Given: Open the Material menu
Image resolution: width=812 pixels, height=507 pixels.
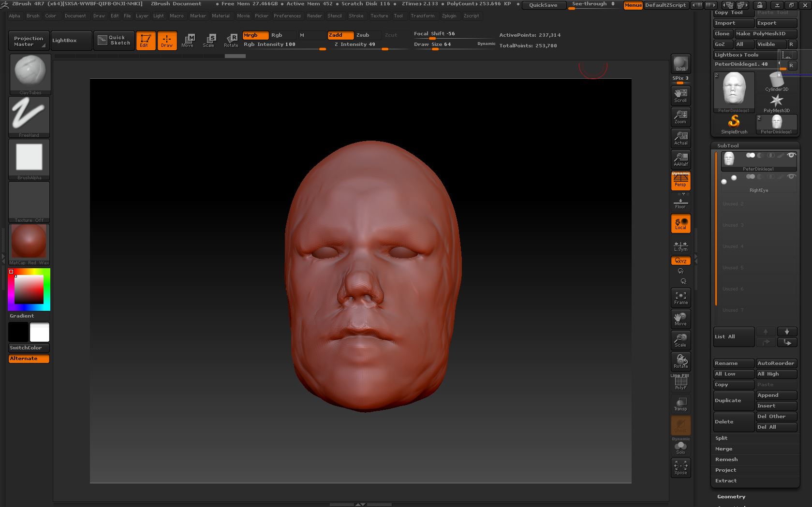Looking at the screenshot, I should click(221, 16).
